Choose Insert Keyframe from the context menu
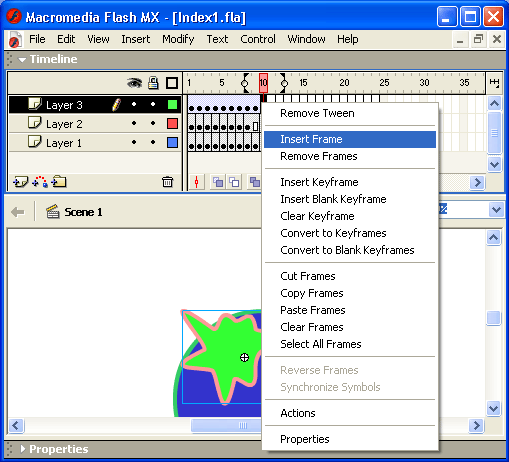The height and width of the screenshot is (462, 509). coord(319,182)
